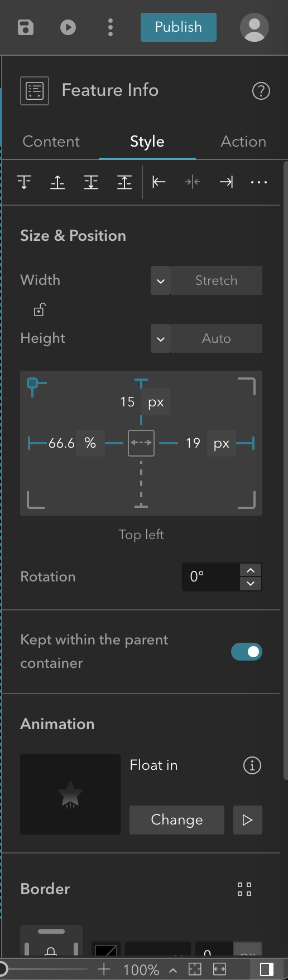Switch to the Action tab
288x980 pixels.
(243, 142)
